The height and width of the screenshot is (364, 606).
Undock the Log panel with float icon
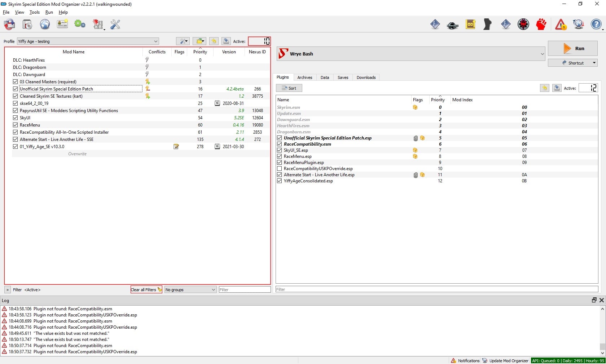click(594, 300)
